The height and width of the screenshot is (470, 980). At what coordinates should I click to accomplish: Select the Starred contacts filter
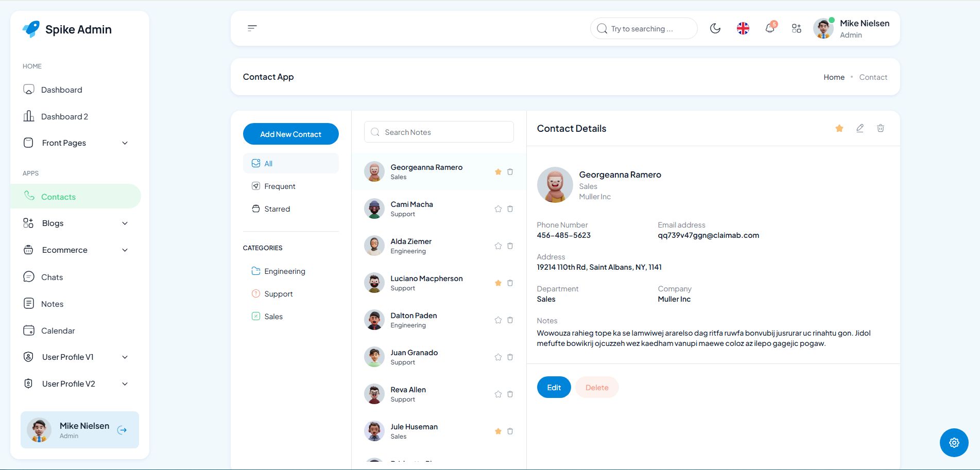click(290, 208)
